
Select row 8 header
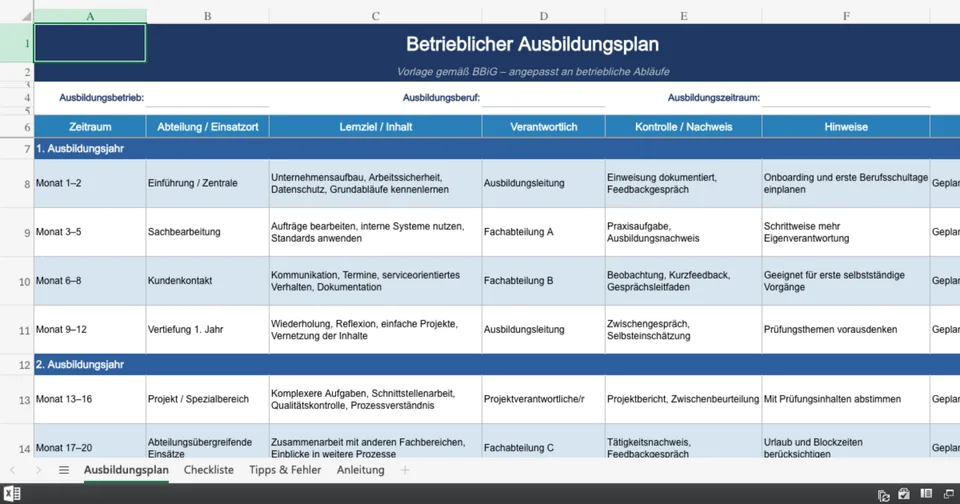coord(17,183)
